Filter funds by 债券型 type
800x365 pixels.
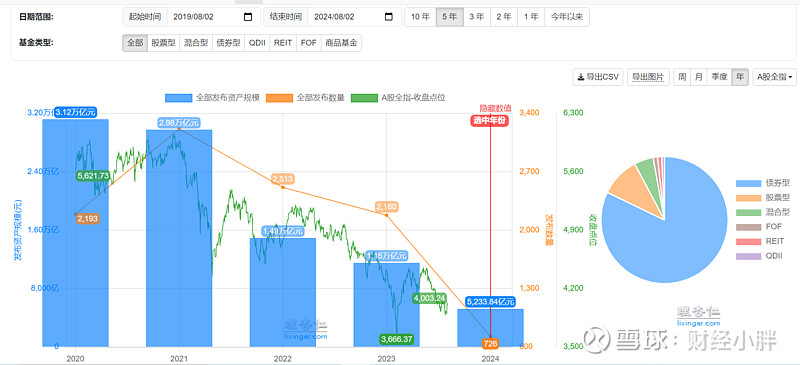(228, 43)
